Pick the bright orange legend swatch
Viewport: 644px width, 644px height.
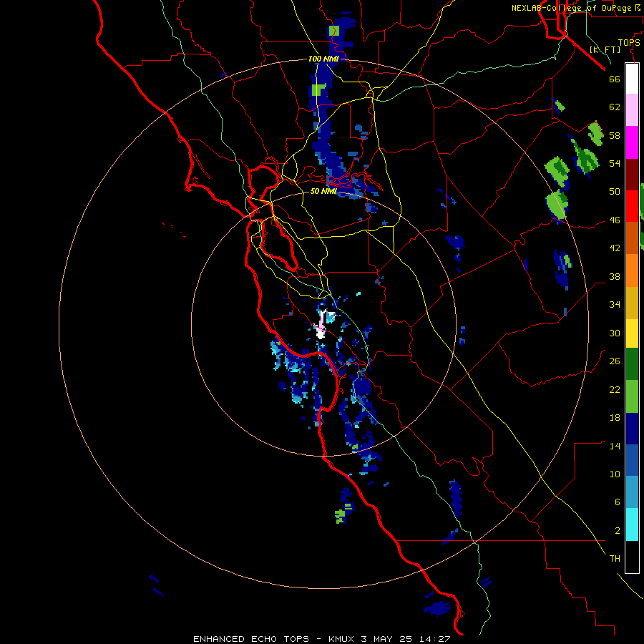pyautogui.click(x=632, y=270)
